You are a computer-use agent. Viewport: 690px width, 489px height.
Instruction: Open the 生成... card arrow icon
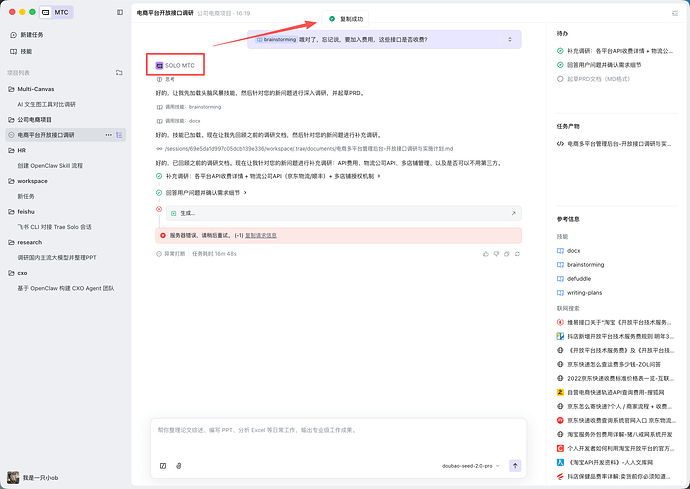point(514,213)
